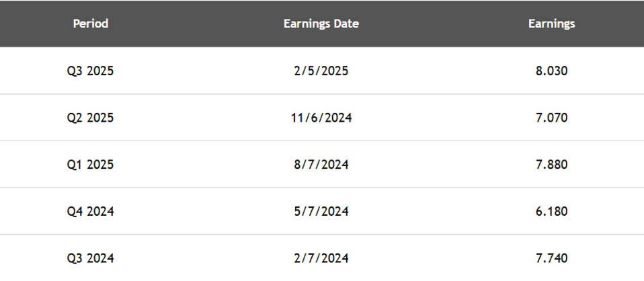Click the 6.180 earnings value

(x=552, y=212)
